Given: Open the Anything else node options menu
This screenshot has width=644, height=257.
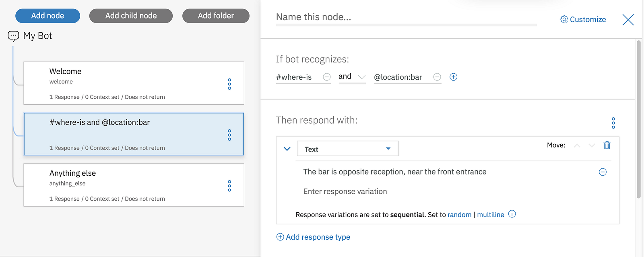Looking at the screenshot, I should tap(229, 186).
